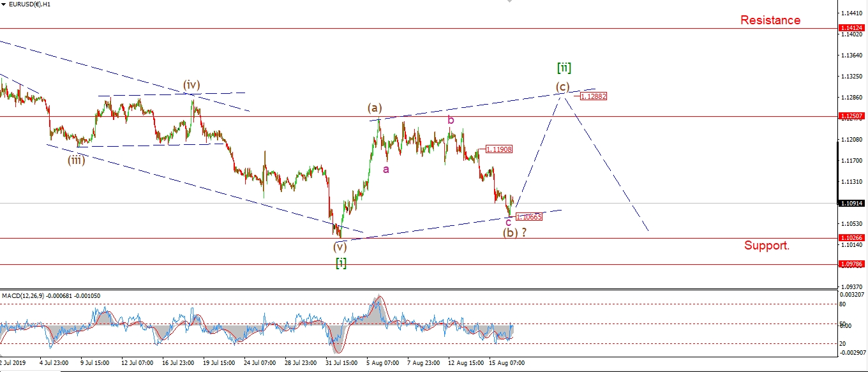Click the 1.11908 price tag
The height and width of the screenshot is (372, 868).
click(x=499, y=149)
